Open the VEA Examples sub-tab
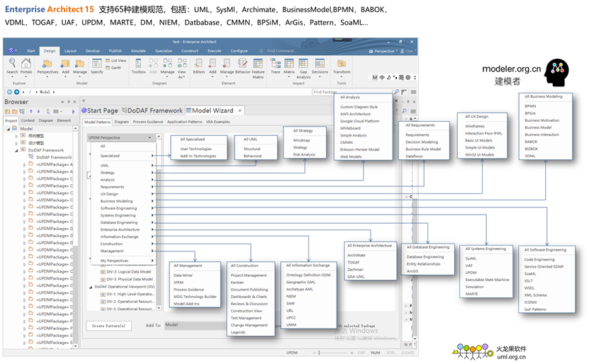The width and height of the screenshot is (589, 364). tap(218, 122)
